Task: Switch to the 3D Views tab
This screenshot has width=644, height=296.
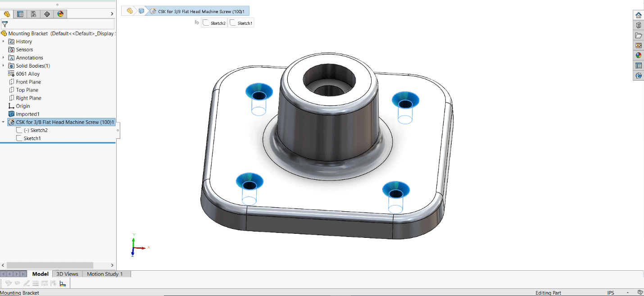Action: pyautogui.click(x=67, y=274)
